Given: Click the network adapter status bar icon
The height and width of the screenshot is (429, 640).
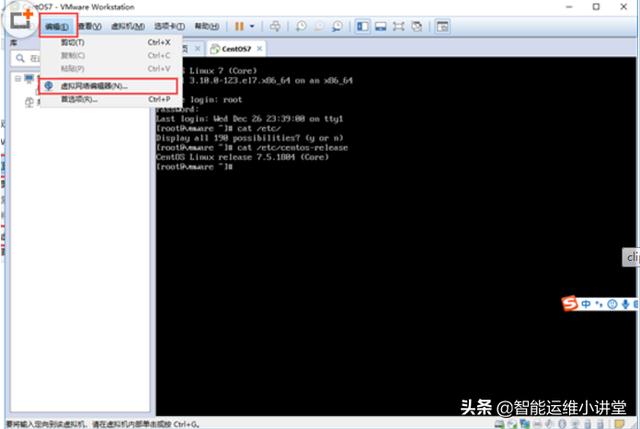Looking at the screenshot, I should pyautogui.click(x=524, y=424).
